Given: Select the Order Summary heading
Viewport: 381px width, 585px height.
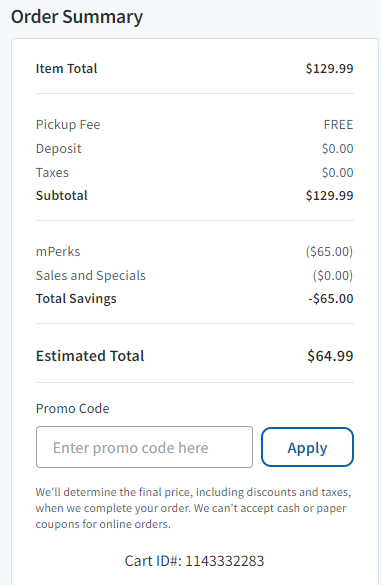Looking at the screenshot, I should tap(77, 17).
